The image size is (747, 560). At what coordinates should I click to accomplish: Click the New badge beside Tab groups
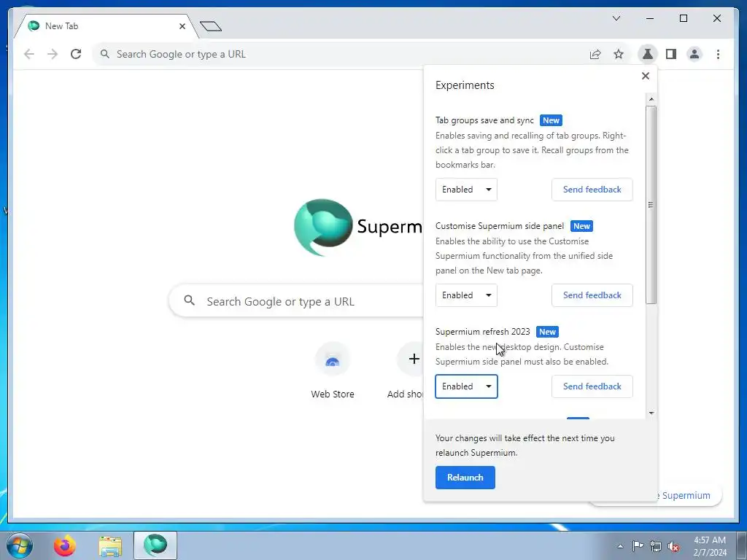coord(551,120)
